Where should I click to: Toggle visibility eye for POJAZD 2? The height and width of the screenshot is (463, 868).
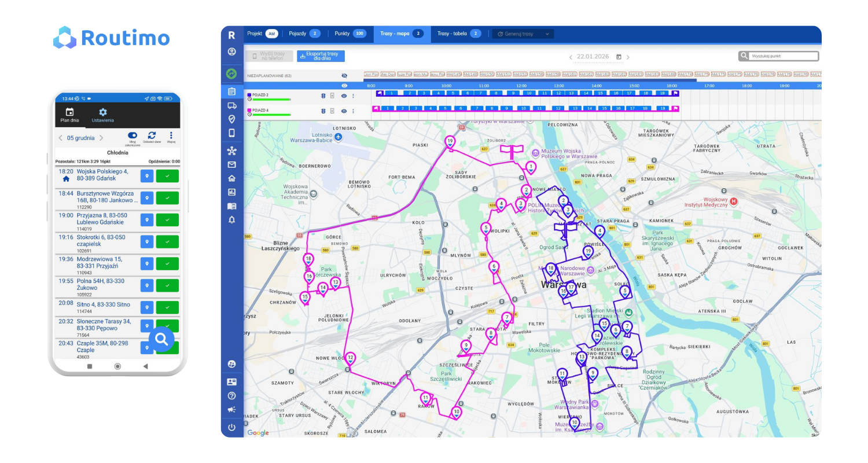344,95
